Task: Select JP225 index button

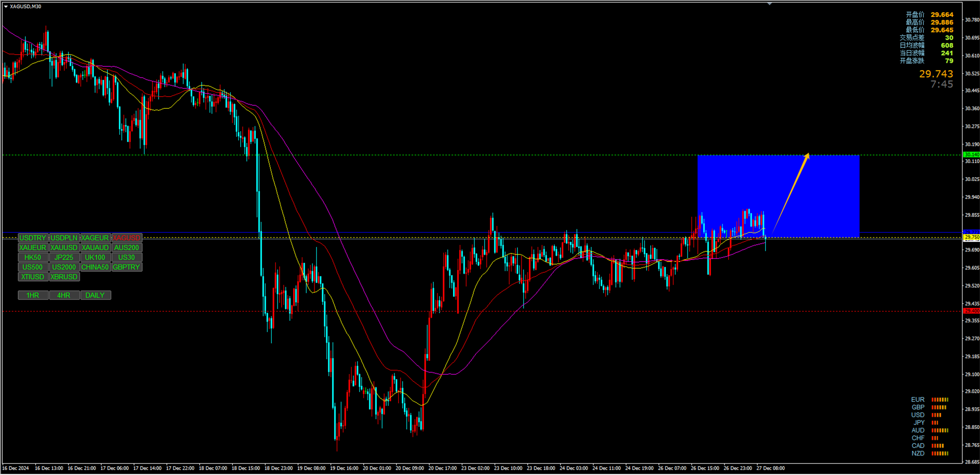Action: tap(64, 258)
